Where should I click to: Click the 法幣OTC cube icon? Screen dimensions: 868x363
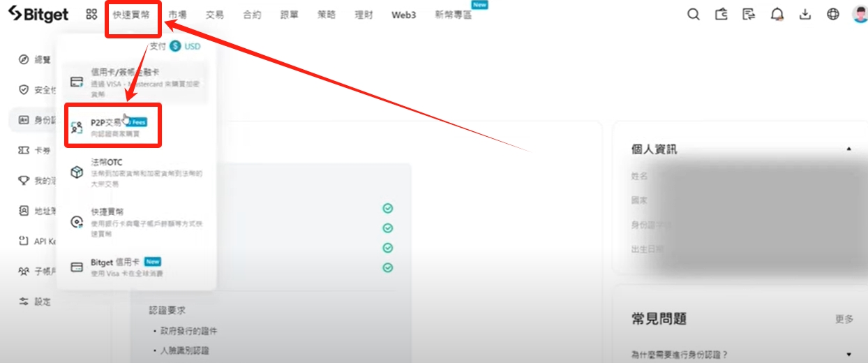click(x=77, y=172)
